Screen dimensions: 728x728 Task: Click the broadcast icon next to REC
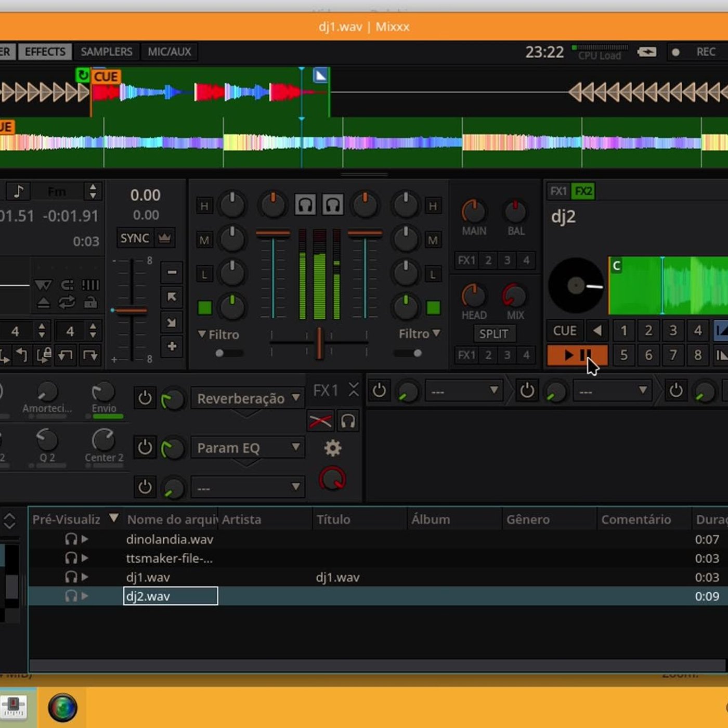pos(647,52)
